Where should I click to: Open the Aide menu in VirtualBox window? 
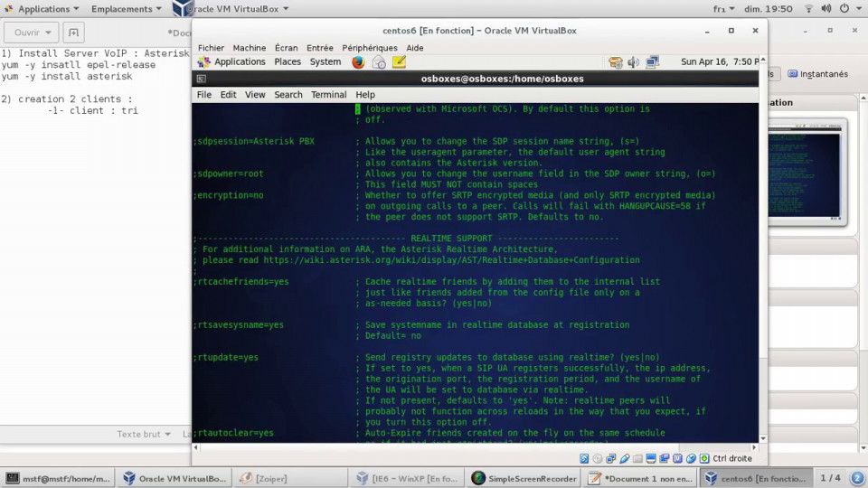tap(415, 48)
